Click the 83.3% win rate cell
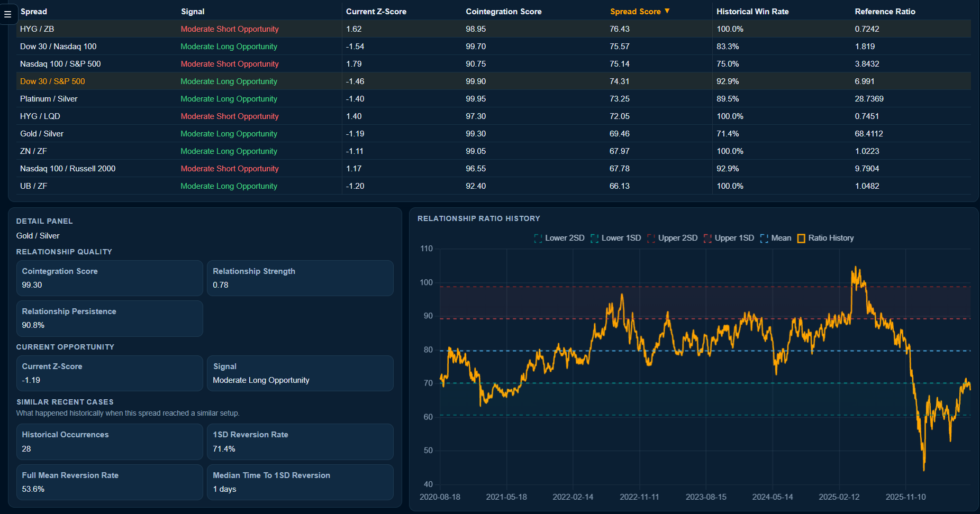 [x=728, y=47]
